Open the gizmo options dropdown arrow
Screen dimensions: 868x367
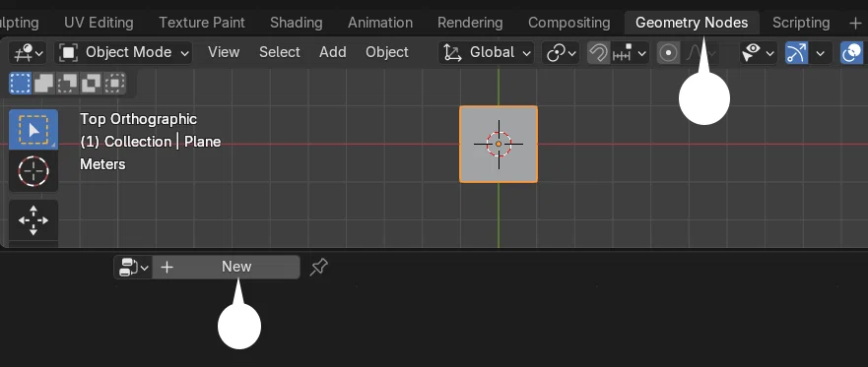click(x=821, y=53)
